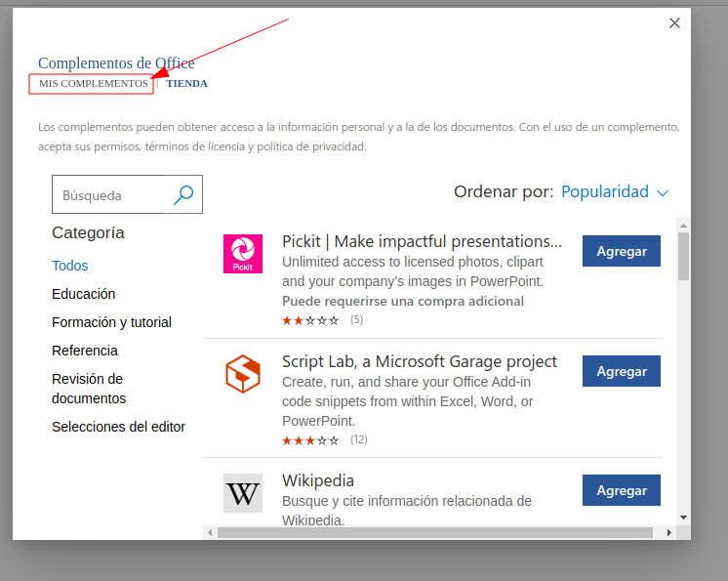Close the Complementos de Office dialog
Image resolution: width=728 pixels, height=581 pixels.
(x=674, y=23)
